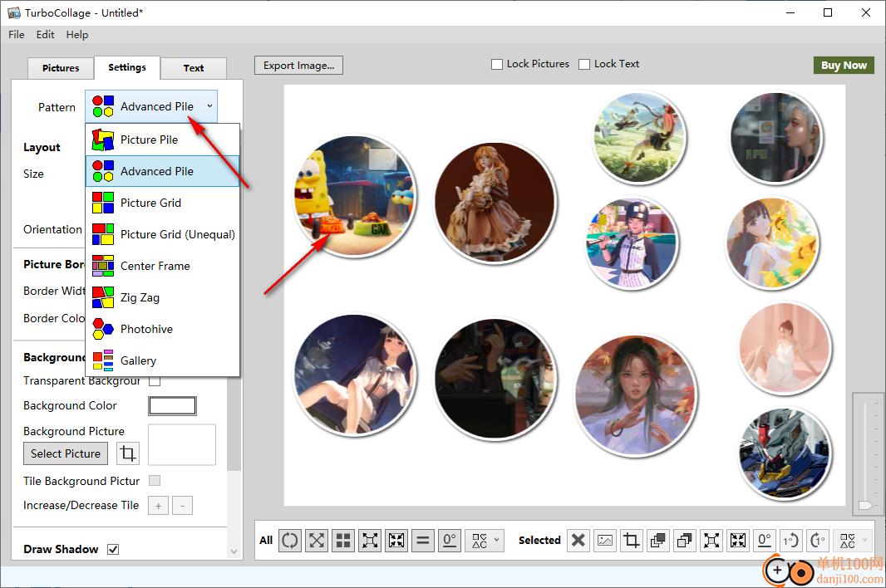Screen dimensions: 886x588
Task: Enable Lock Text checkbox
Action: pyautogui.click(x=584, y=65)
